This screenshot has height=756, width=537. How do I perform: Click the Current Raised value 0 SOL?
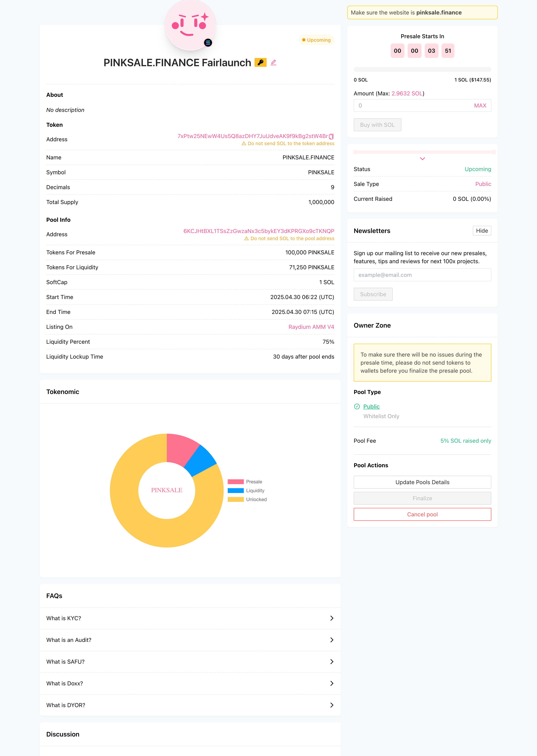(472, 199)
